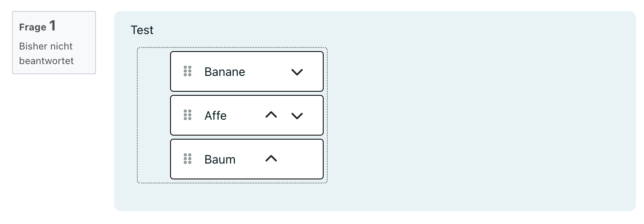Screen dimensions: 644x224
Task: Click the 'Bisher nicht' status line
Action: 46,46
